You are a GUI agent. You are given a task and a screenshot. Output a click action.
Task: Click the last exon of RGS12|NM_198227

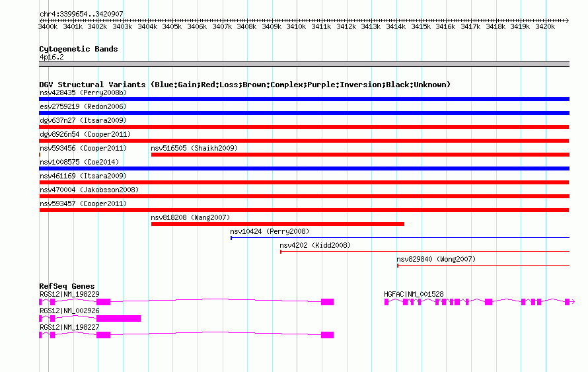tap(328, 335)
